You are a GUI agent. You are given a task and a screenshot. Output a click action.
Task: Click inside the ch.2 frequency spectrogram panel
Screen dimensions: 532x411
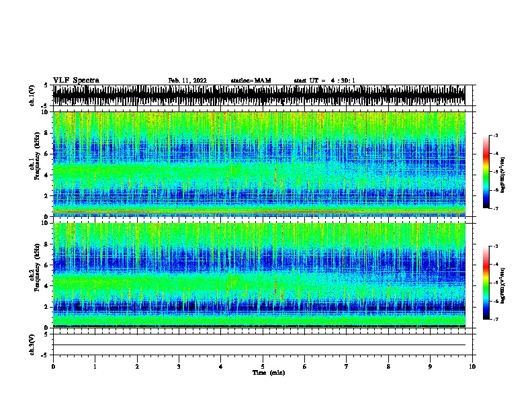(x=259, y=275)
